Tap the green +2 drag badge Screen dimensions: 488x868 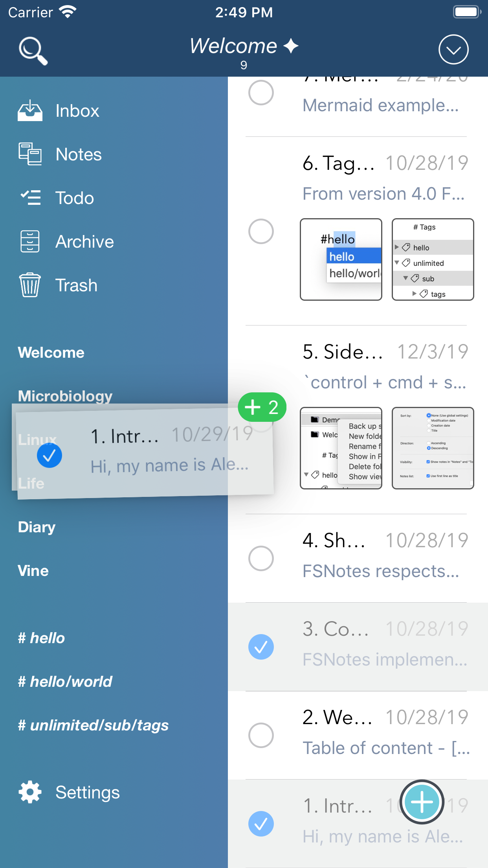tap(262, 407)
